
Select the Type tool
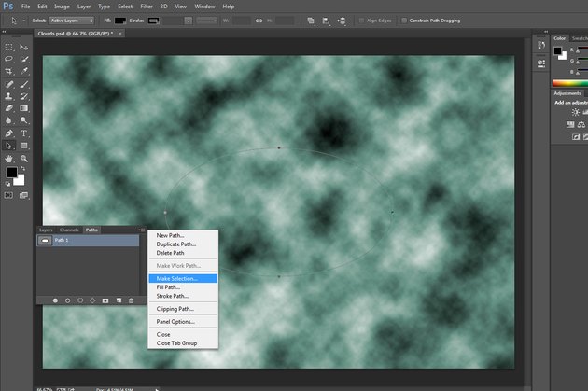[x=23, y=133]
